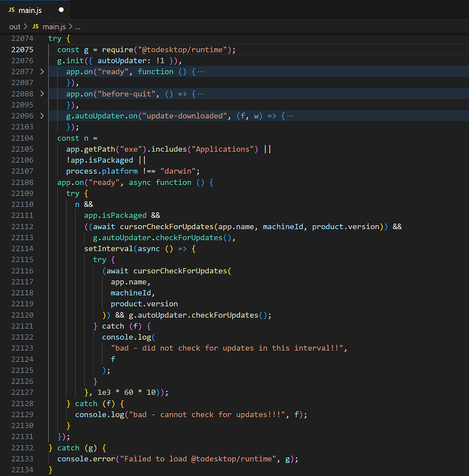Open the main.js breadcrumb item

[x=54, y=26]
